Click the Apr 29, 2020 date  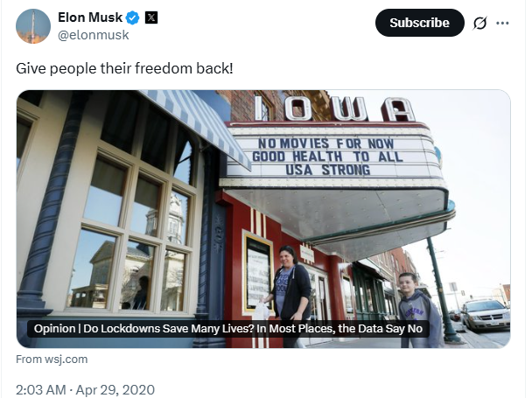119,387
